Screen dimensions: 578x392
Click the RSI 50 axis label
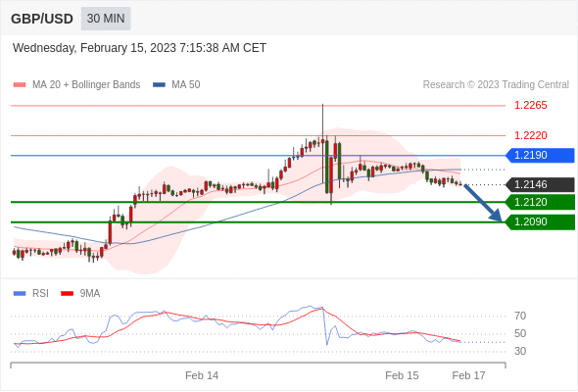coord(520,334)
